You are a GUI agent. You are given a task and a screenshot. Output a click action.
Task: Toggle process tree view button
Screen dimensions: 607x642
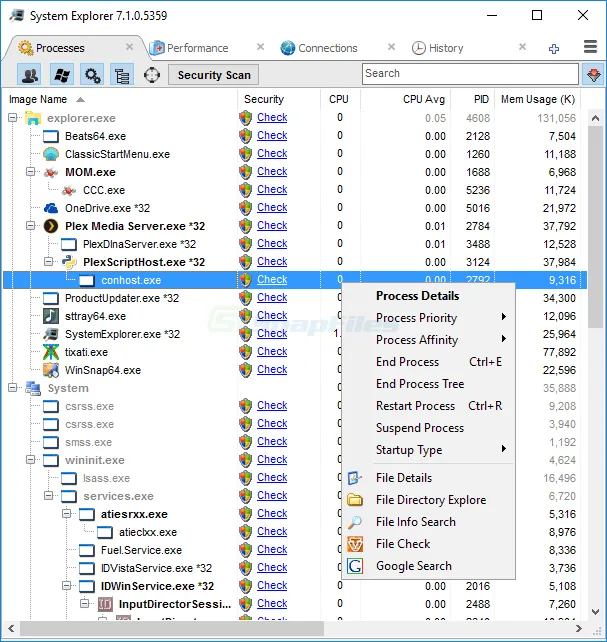pos(122,75)
